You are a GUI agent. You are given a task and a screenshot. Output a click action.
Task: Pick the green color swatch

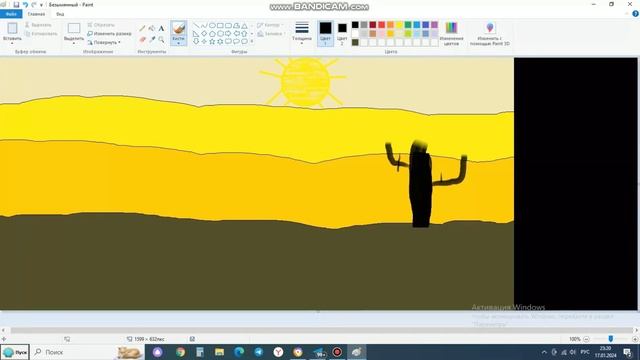click(408, 25)
